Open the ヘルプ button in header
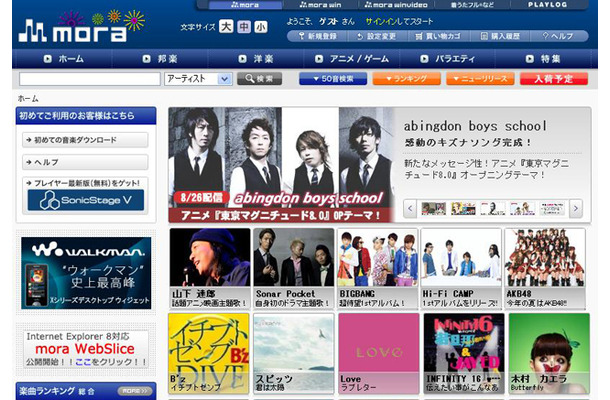Image resolution: width=610 pixels, height=400 pixels. pos(558,36)
